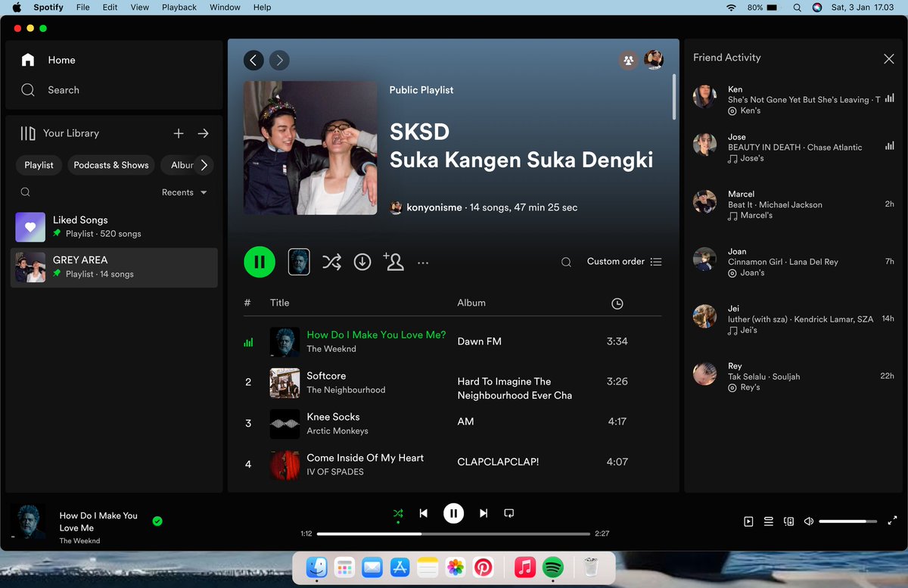Go to Home in sidebar
This screenshot has height=588, width=908.
click(x=48, y=60)
